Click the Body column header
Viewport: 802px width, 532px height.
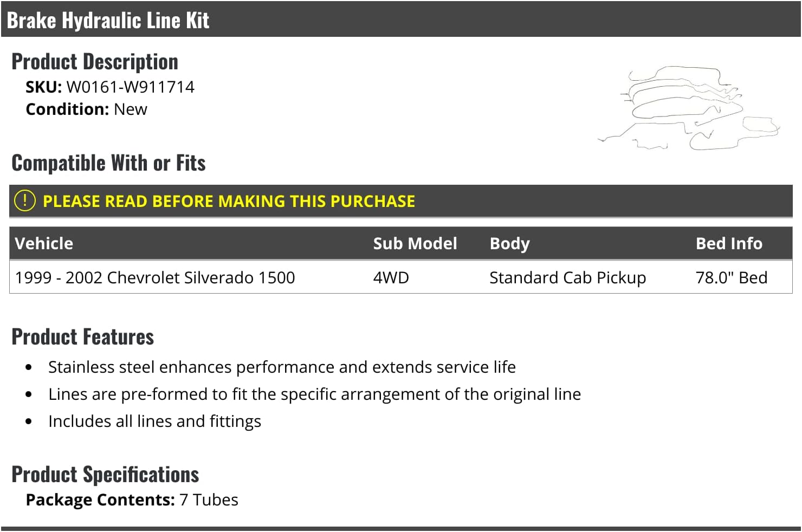(509, 244)
